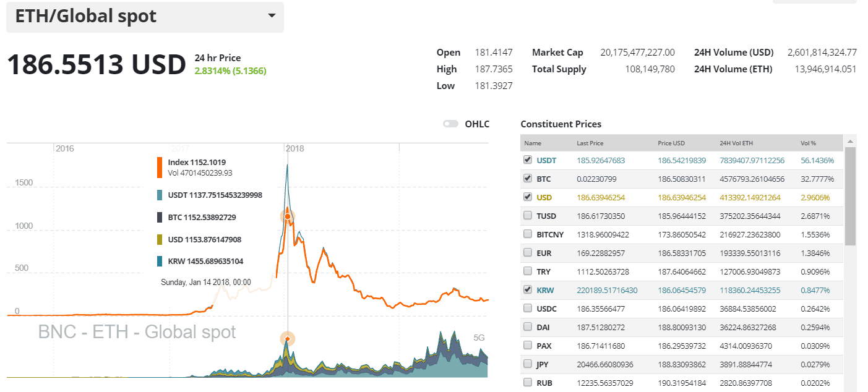Screen dimensions: 868x392
Task: Select the DAI checkbox
Action: coord(527,326)
